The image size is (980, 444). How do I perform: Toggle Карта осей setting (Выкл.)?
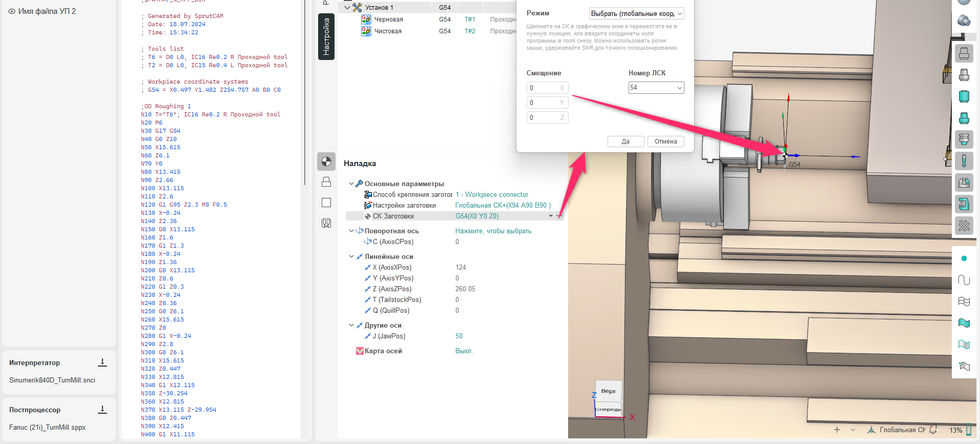[x=464, y=351]
